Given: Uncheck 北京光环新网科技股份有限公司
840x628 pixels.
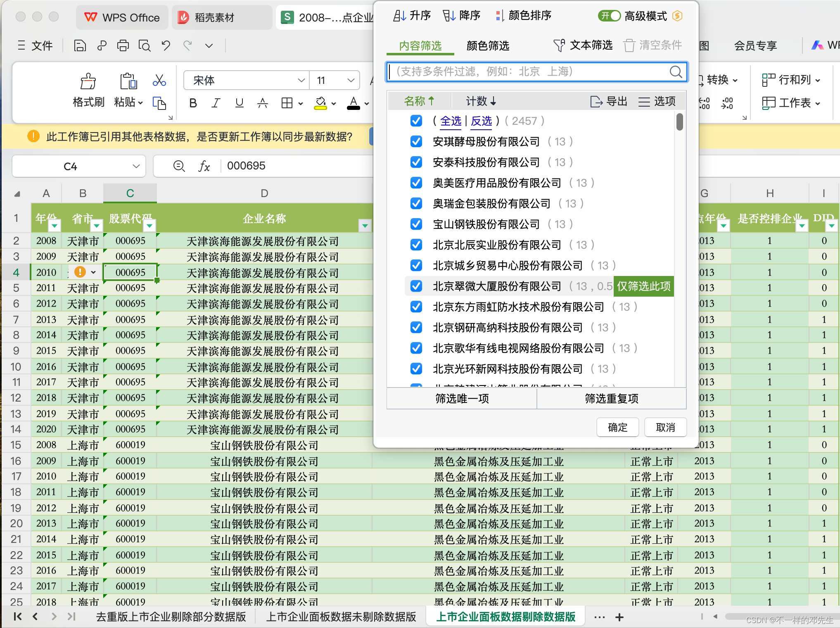Looking at the screenshot, I should 416,369.
